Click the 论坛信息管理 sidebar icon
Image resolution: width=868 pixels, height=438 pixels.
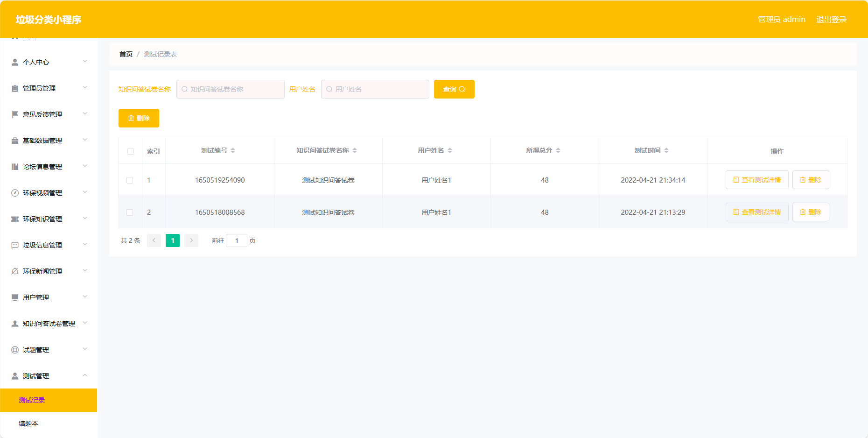pyautogui.click(x=15, y=167)
